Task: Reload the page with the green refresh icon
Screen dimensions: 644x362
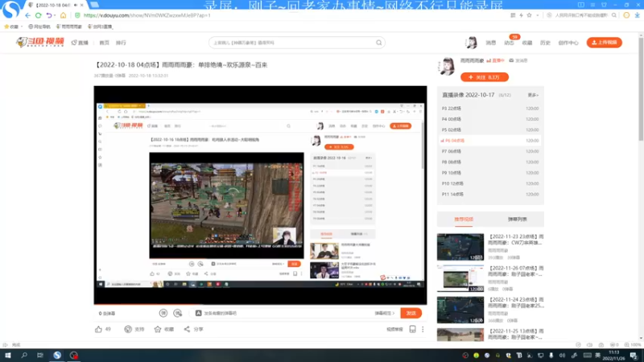Action: click(38, 15)
